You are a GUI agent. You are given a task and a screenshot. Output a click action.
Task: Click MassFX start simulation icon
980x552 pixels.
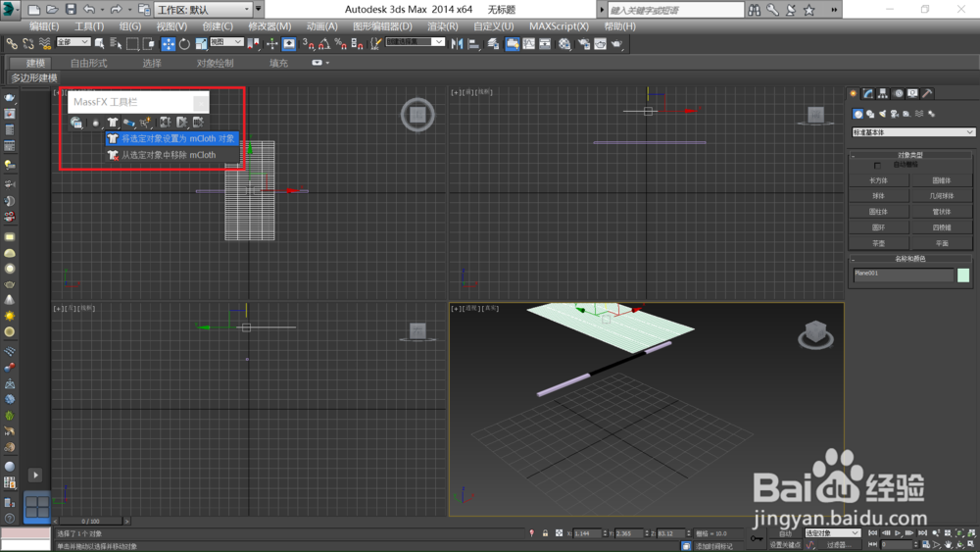pyautogui.click(x=182, y=123)
